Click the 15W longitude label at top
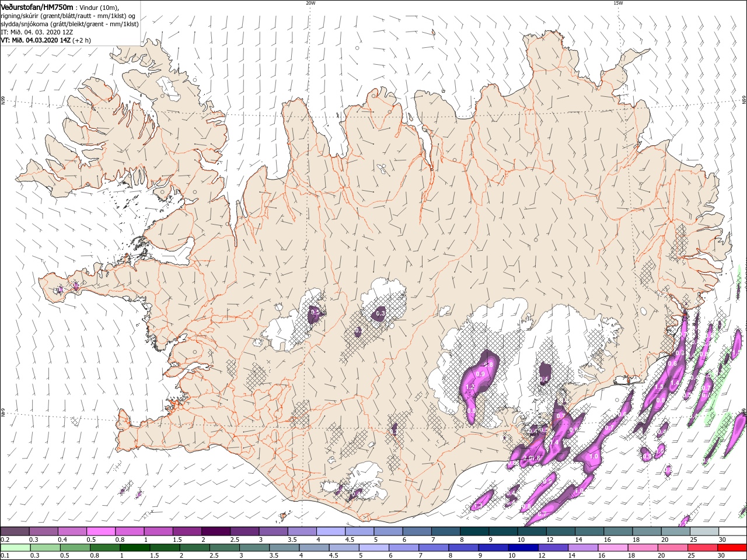This screenshot has width=747, height=560. click(617, 3)
